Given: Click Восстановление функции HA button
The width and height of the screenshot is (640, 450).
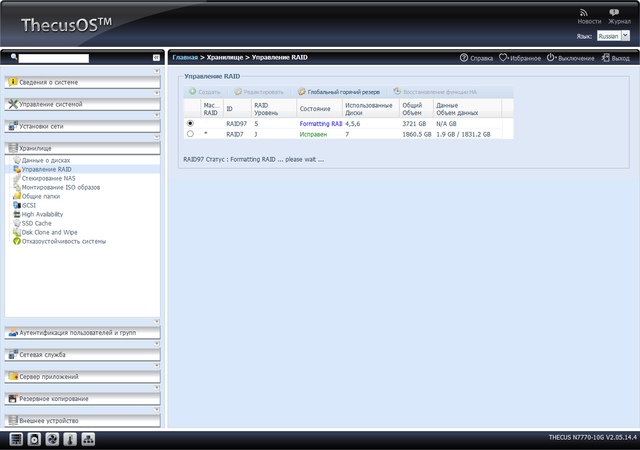Looking at the screenshot, I should 435,92.
